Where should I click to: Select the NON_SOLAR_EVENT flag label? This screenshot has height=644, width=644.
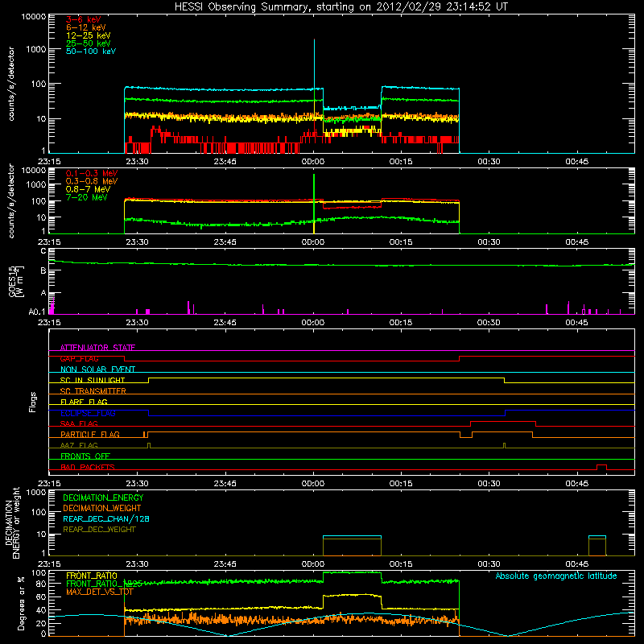(97, 369)
